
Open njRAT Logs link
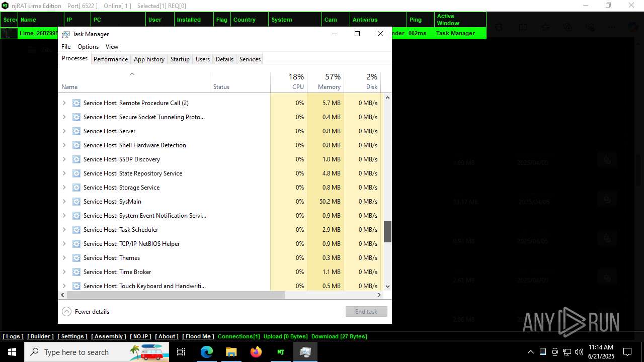pos(13,336)
